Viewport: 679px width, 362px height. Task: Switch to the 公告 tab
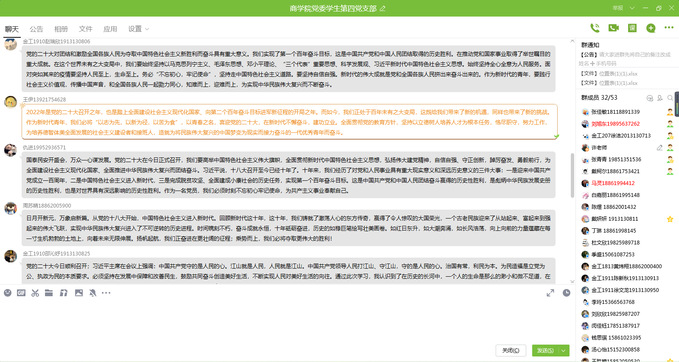[x=36, y=29]
